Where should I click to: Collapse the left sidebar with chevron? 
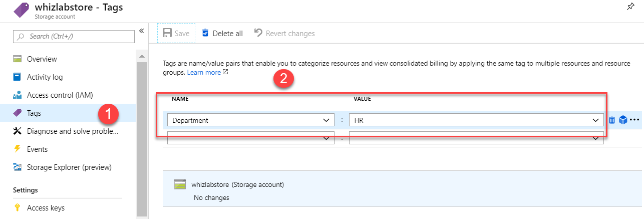click(x=141, y=31)
